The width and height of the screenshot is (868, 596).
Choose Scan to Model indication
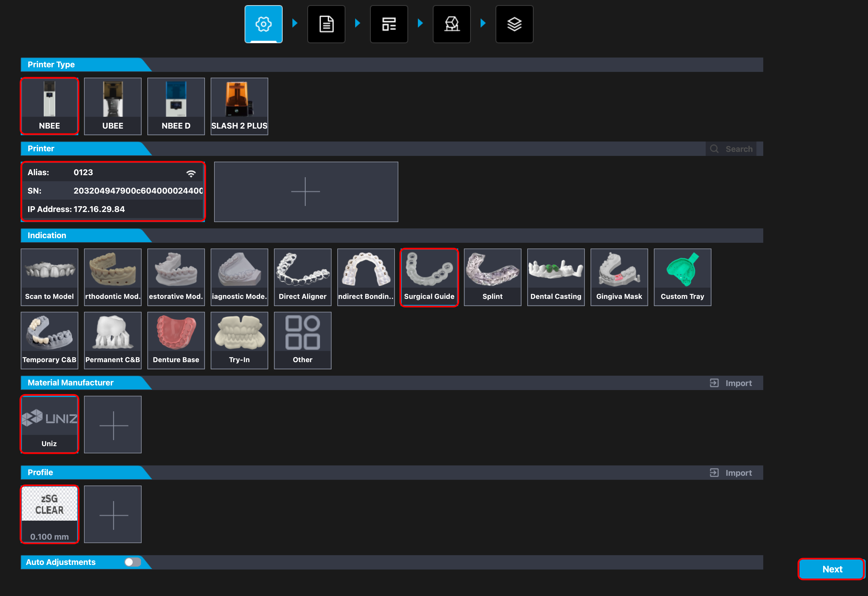pos(49,277)
